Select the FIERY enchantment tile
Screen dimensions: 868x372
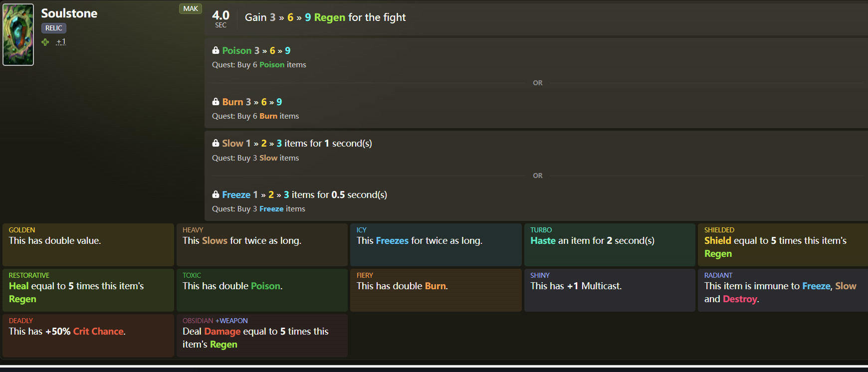pos(435,290)
